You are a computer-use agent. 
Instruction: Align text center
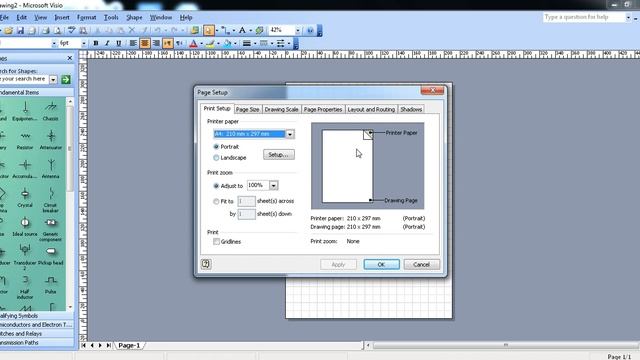[144, 43]
